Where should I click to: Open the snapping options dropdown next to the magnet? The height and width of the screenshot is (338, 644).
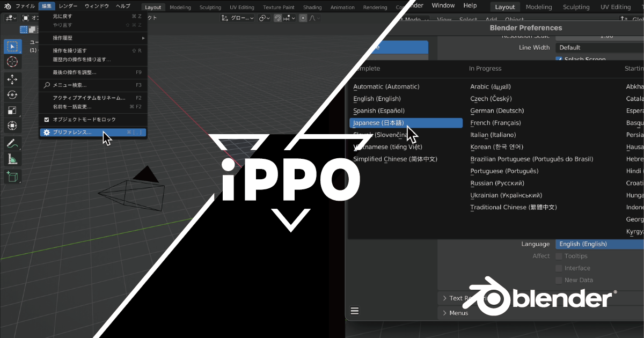(x=289, y=18)
